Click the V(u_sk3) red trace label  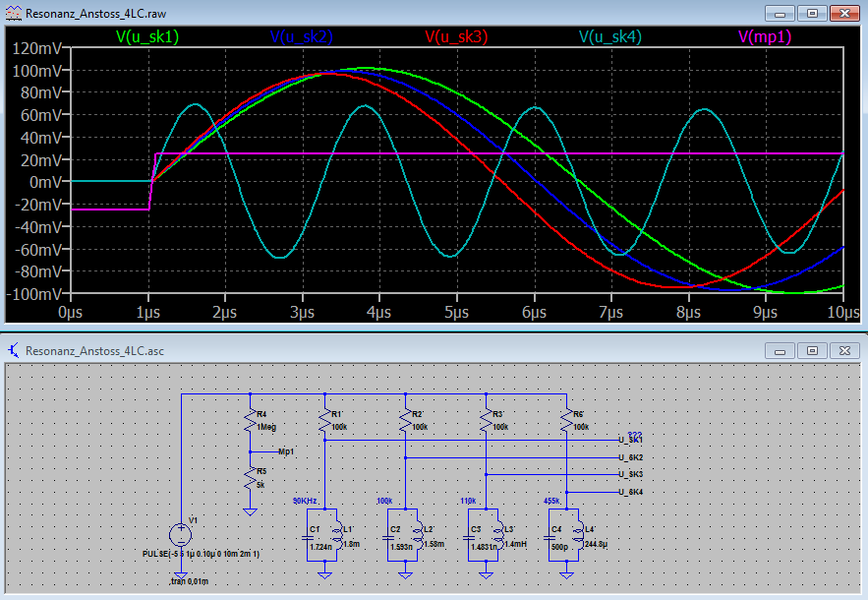pos(456,36)
